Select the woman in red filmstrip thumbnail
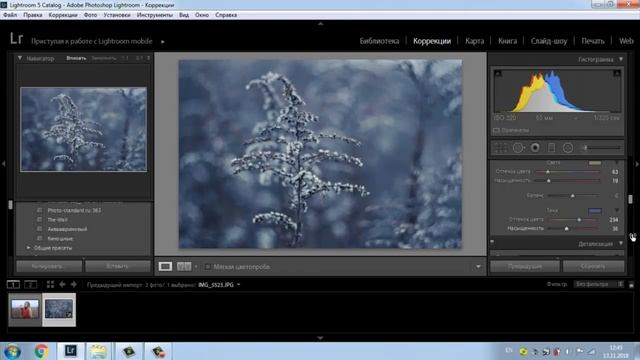Screen dimensions: 640x360 [25, 309]
